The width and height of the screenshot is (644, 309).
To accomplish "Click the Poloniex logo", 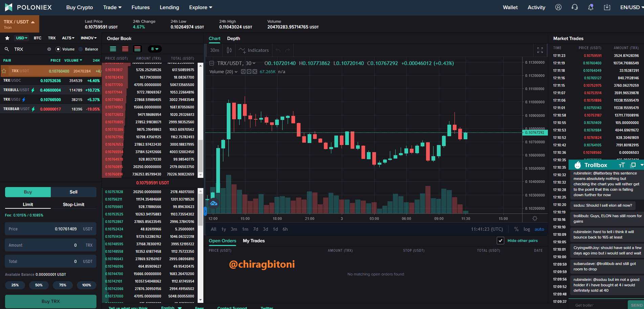I will (x=28, y=7).
